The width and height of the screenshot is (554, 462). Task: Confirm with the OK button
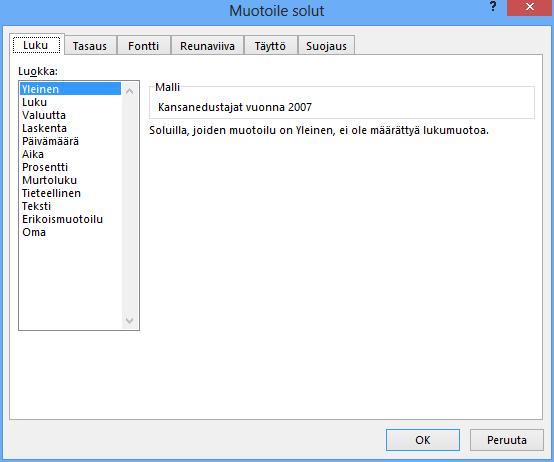(423, 440)
